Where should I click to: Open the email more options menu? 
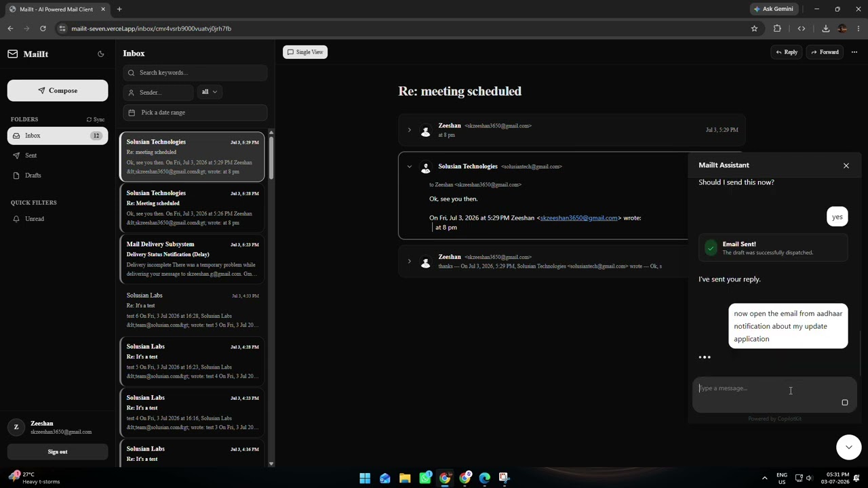click(x=854, y=52)
